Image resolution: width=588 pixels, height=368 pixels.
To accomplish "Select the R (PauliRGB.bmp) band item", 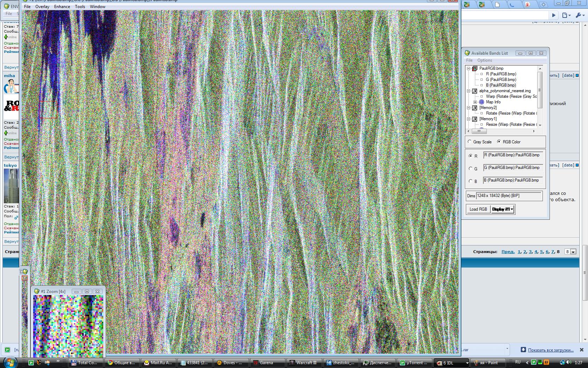I will tap(501, 74).
